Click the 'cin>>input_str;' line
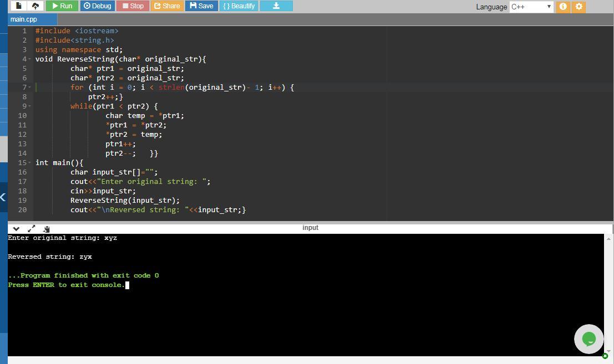 [103, 191]
